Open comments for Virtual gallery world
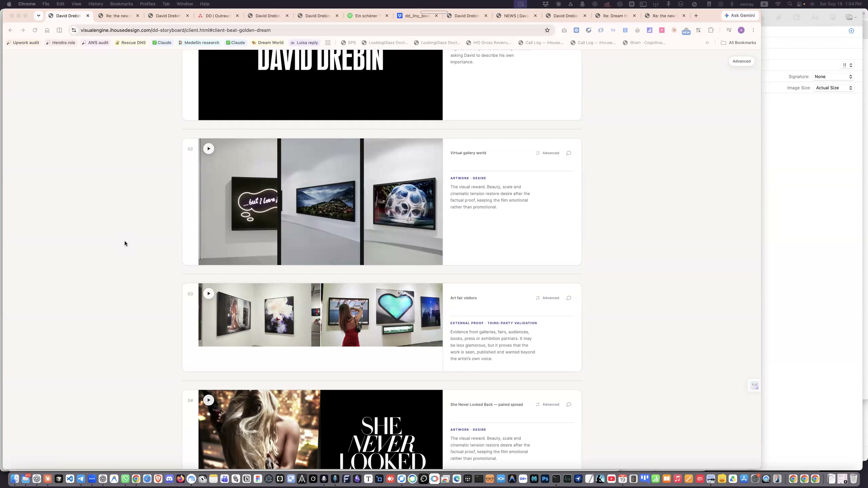Viewport: 868px width, 488px height. pyautogui.click(x=569, y=153)
